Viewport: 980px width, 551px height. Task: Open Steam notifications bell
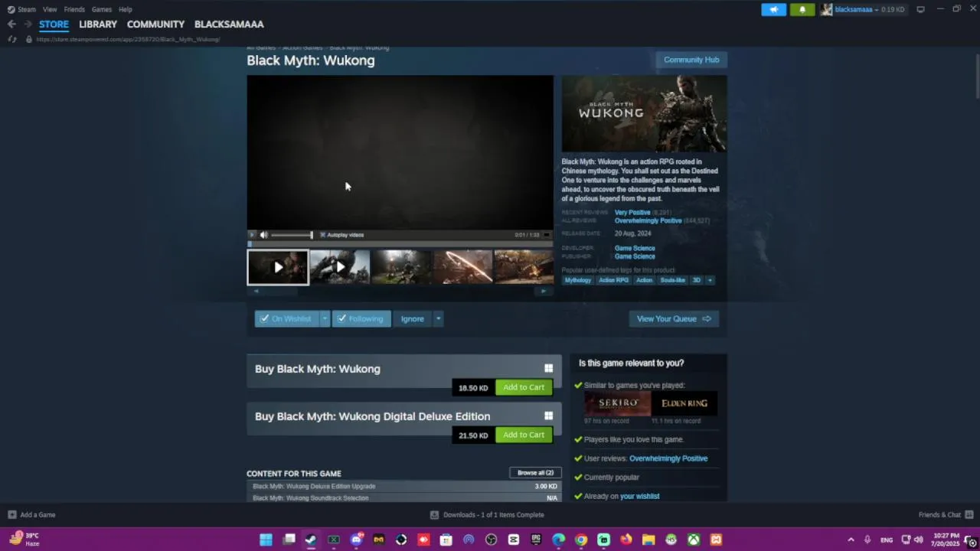(x=802, y=9)
